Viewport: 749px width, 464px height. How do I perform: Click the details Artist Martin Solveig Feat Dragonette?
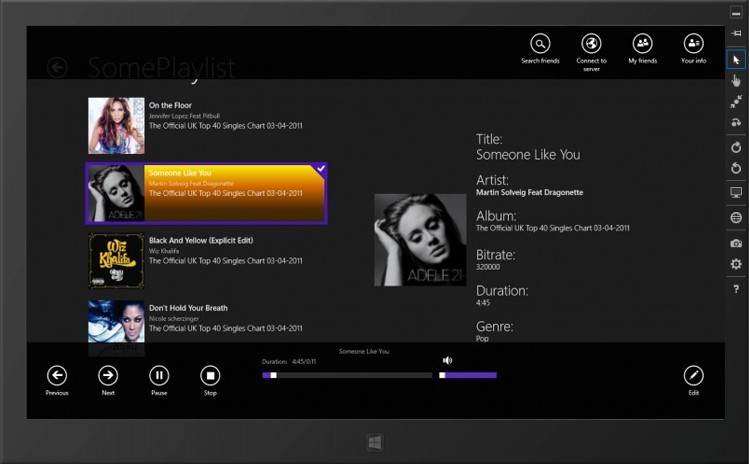[x=529, y=193]
